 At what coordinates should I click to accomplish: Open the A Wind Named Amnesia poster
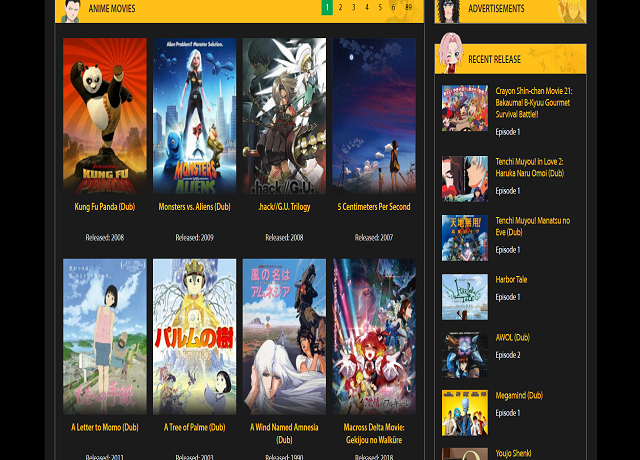coord(284,337)
